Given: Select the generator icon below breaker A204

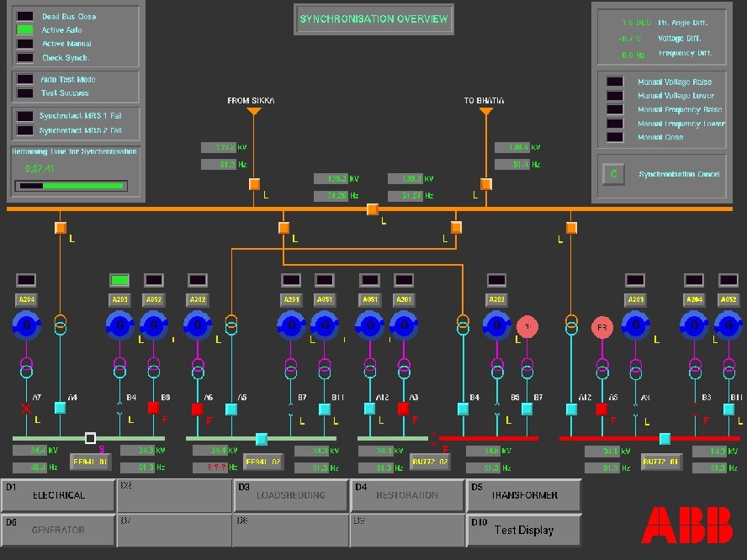Looking at the screenshot, I should 25,326.
